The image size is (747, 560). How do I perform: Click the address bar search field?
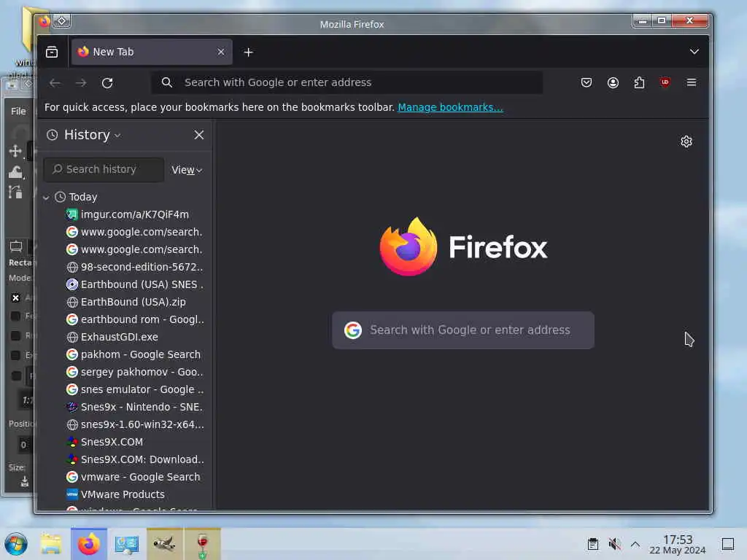[347, 82]
